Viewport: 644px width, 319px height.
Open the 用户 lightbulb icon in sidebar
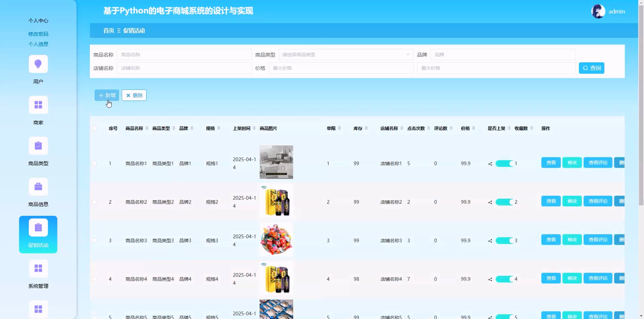[x=38, y=64]
